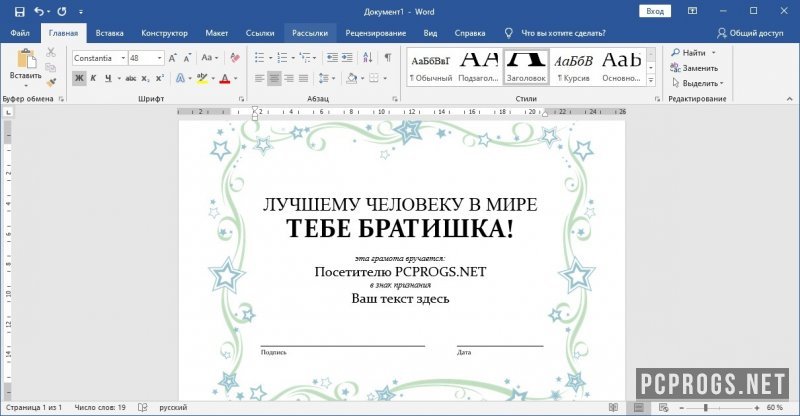Toggle italic formatting (К)
Viewport: 800px width, 416px height.
[x=93, y=78]
